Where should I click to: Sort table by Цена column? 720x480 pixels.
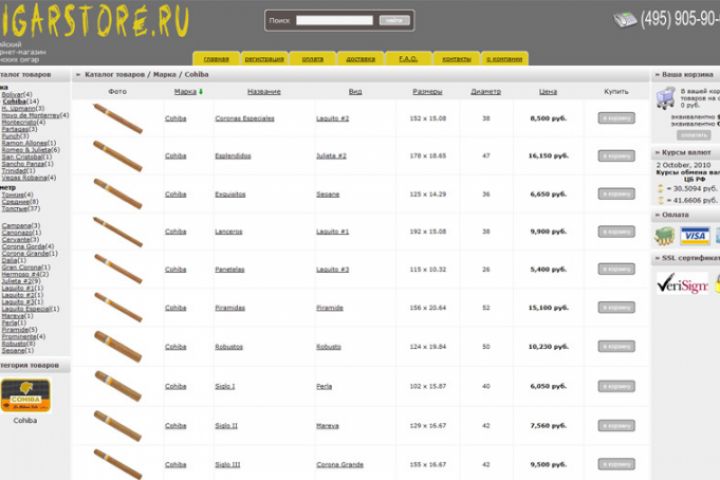548,92
